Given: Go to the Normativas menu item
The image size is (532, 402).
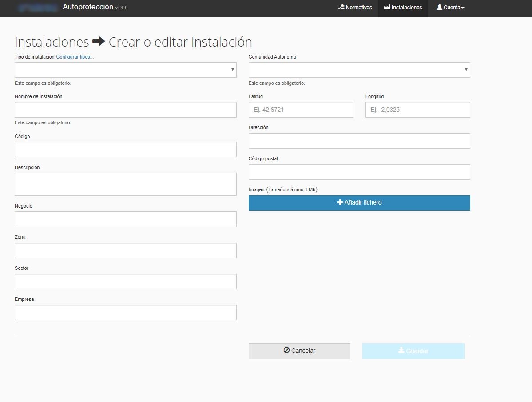Looking at the screenshot, I should (x=359, y=8).
